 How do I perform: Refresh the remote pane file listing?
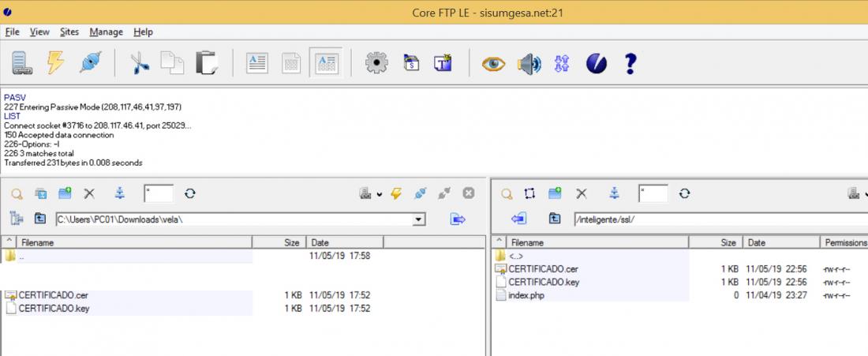pos(685,193)
